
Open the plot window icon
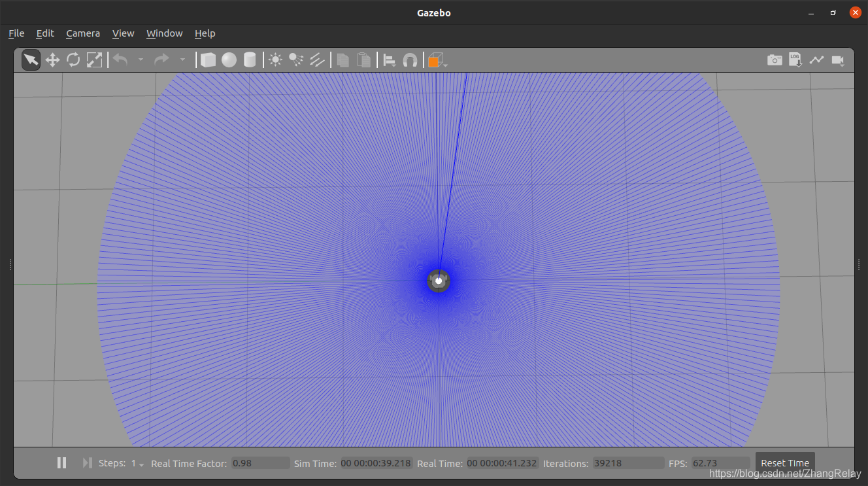(816, 60)
